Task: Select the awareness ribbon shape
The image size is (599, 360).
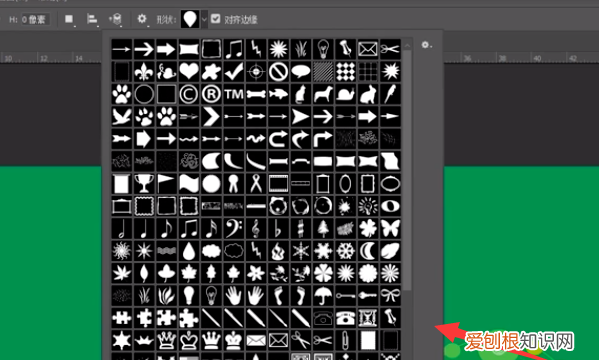Action: click(256, 183)
